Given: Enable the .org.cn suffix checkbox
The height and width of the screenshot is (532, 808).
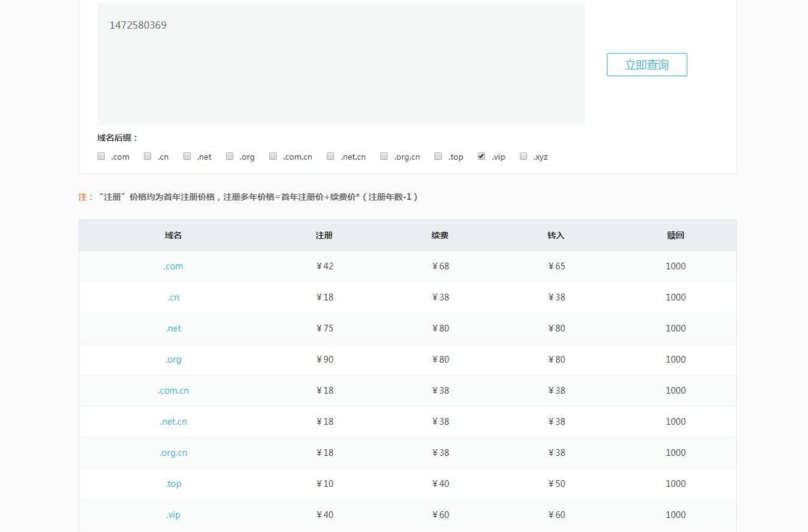Looking at the screenshot, I should 383,156.
